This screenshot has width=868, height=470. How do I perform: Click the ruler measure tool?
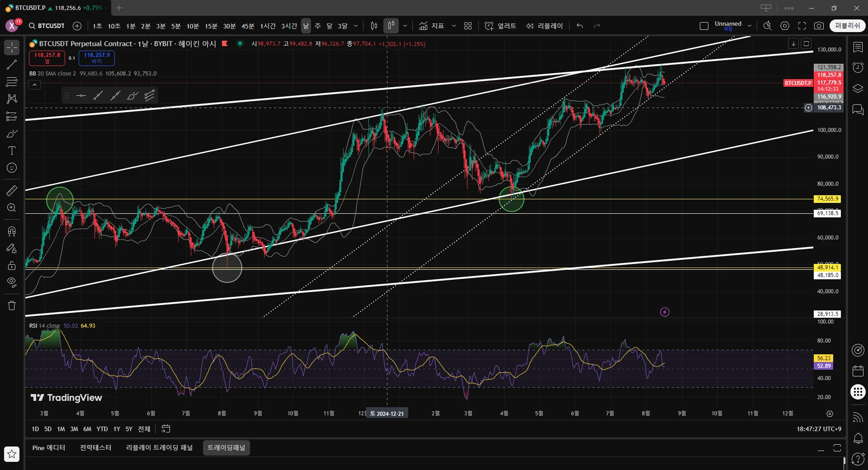(12, 191)
